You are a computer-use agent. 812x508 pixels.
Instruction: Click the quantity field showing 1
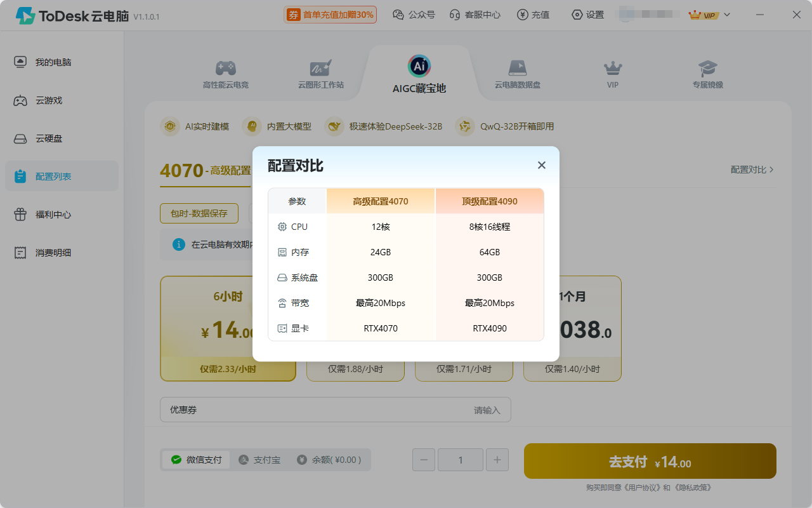pos(461,460)
